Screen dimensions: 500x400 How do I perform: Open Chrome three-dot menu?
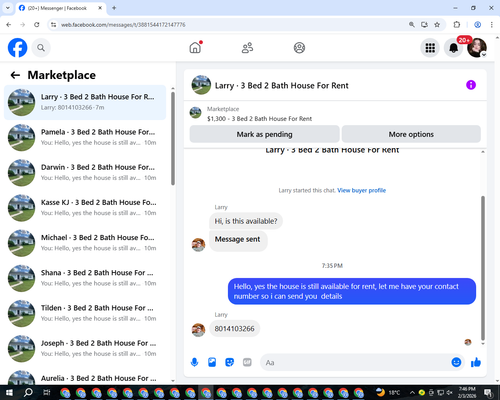(x=491, y=25)
